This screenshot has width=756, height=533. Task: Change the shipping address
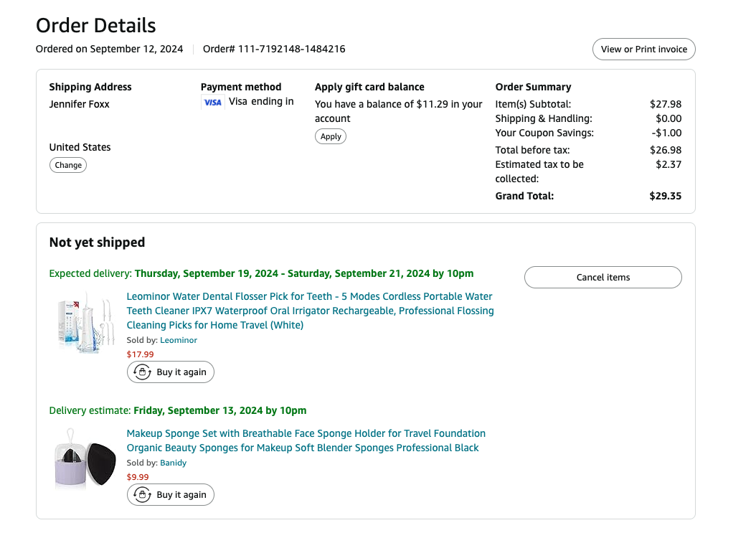(x=68, y=165)
